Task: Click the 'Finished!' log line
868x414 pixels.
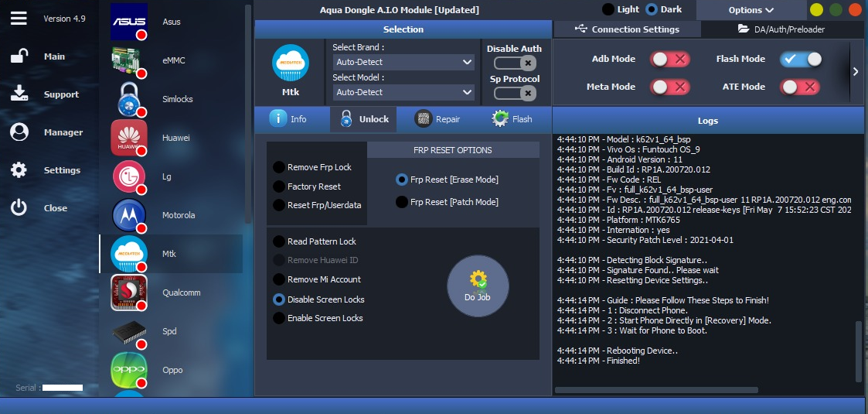Action: pyautogui.click(x=598, y=361)
